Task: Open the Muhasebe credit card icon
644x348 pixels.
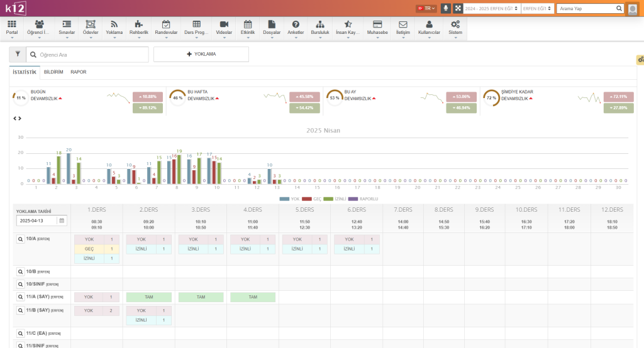Action: coord(377,28)
